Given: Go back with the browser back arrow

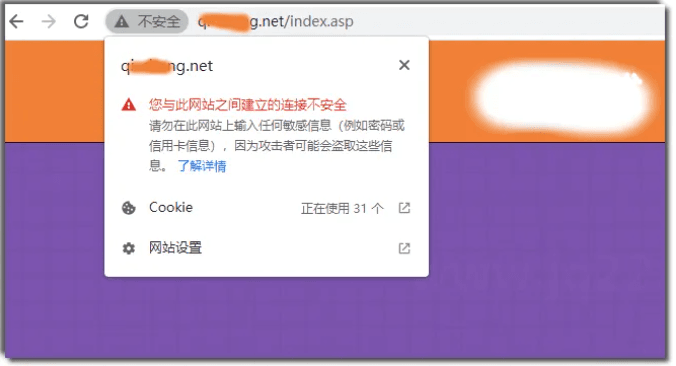Looking at the screenshot, I should coord(16,21).
